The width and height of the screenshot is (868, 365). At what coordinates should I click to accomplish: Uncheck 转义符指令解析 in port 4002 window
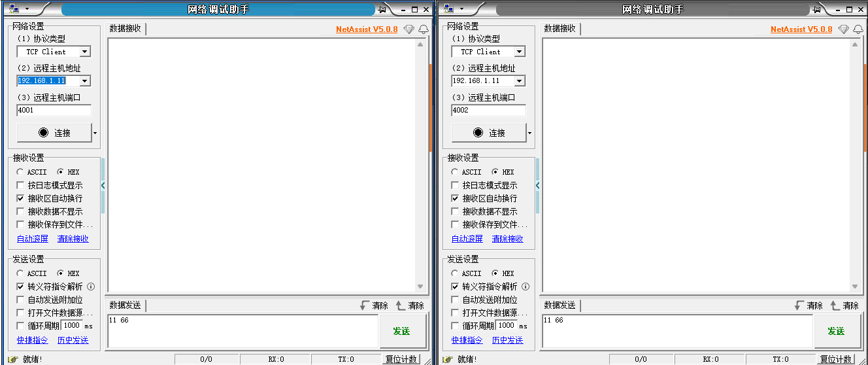coord(456,287)
